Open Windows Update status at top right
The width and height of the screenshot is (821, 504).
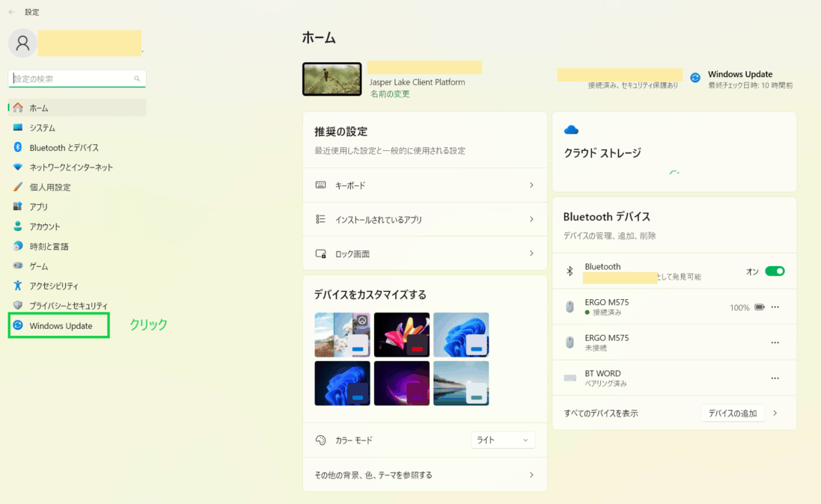(742, 79)
